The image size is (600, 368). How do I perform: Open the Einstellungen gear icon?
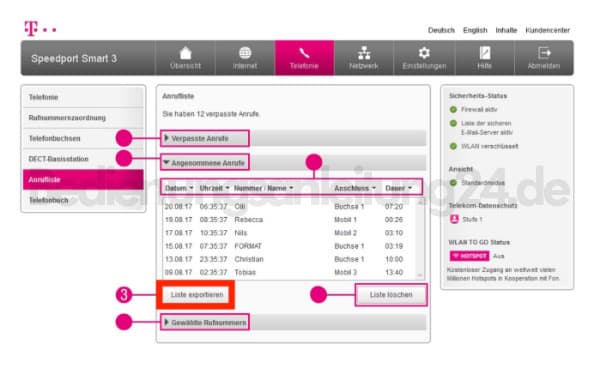(424, 53)
